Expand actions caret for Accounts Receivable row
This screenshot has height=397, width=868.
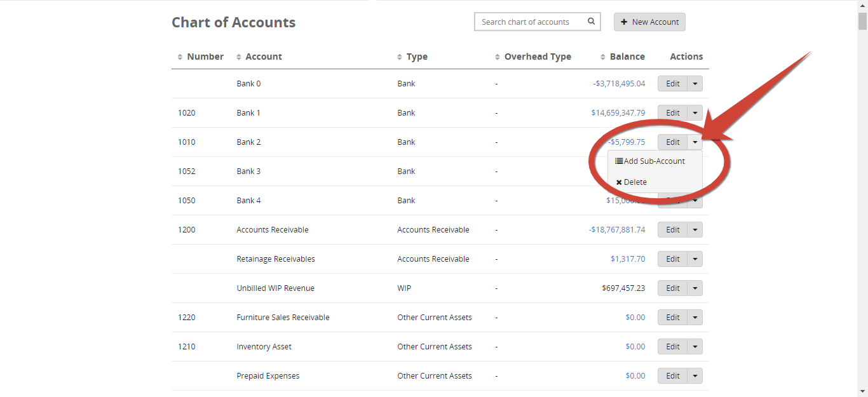coord(695,230)
